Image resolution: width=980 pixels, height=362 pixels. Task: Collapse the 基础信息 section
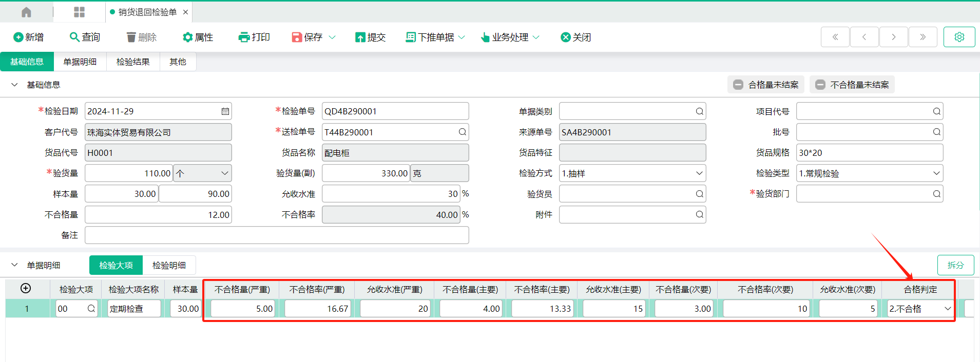tap(14, 85)
